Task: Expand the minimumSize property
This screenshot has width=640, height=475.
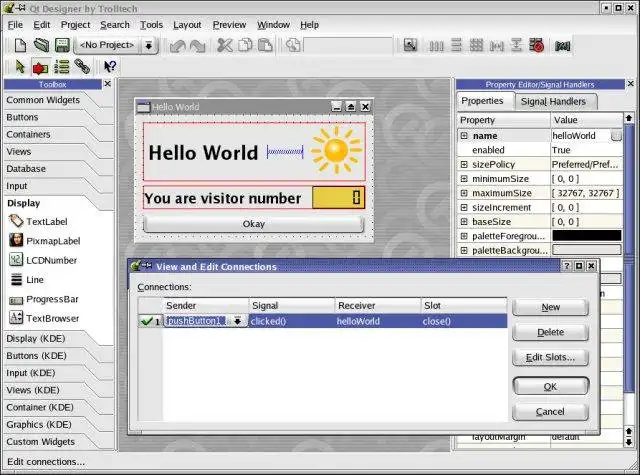Action: point(464,178)
